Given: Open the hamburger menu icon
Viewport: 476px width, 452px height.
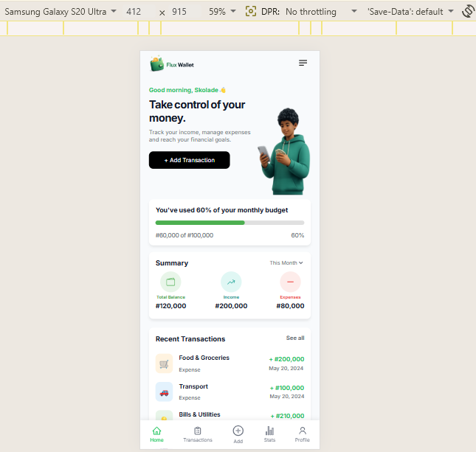Looking at the screenshot, I should [303, 63].
